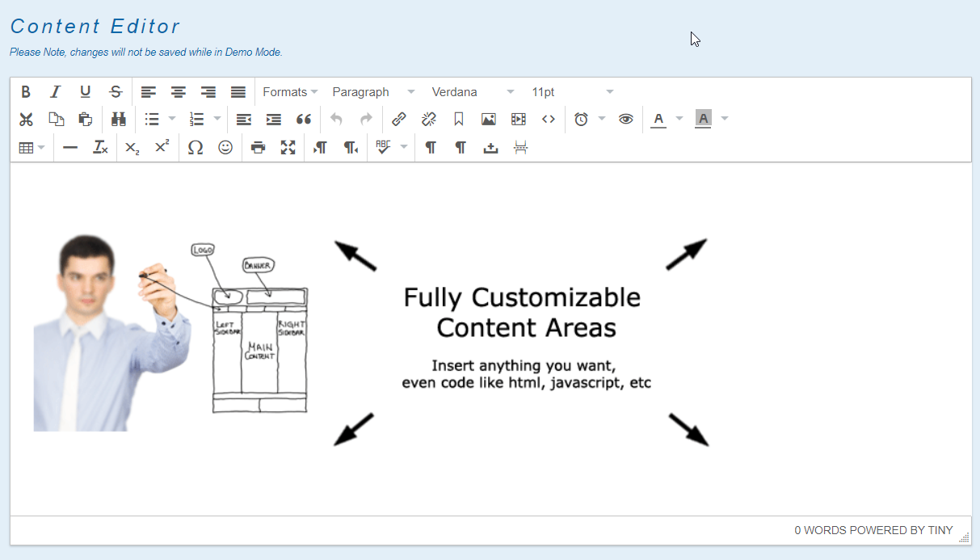Screen dimensions: 980x560
Task: Click the find and replace binoculars icon
Action: coord(119,120)
